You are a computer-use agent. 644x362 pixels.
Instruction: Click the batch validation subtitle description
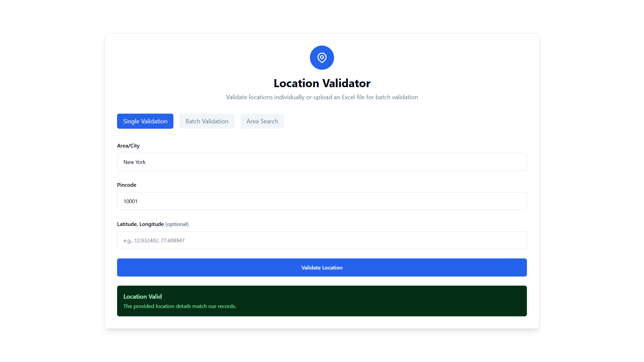tap(322, 97)
